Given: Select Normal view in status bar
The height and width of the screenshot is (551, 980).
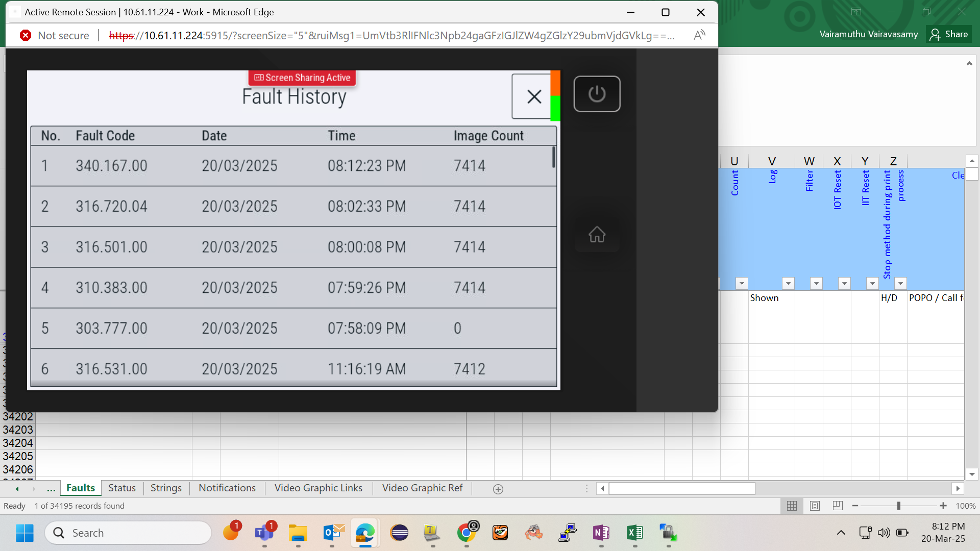Looking at the screenshot, I should pyautogui.click(x=792, y=506).
